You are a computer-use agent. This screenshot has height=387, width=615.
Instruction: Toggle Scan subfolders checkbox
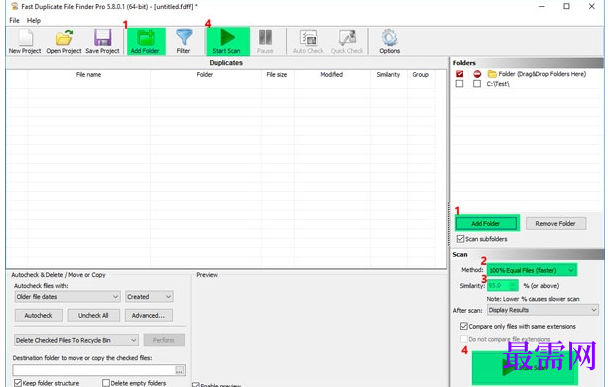tap(460, 239)
